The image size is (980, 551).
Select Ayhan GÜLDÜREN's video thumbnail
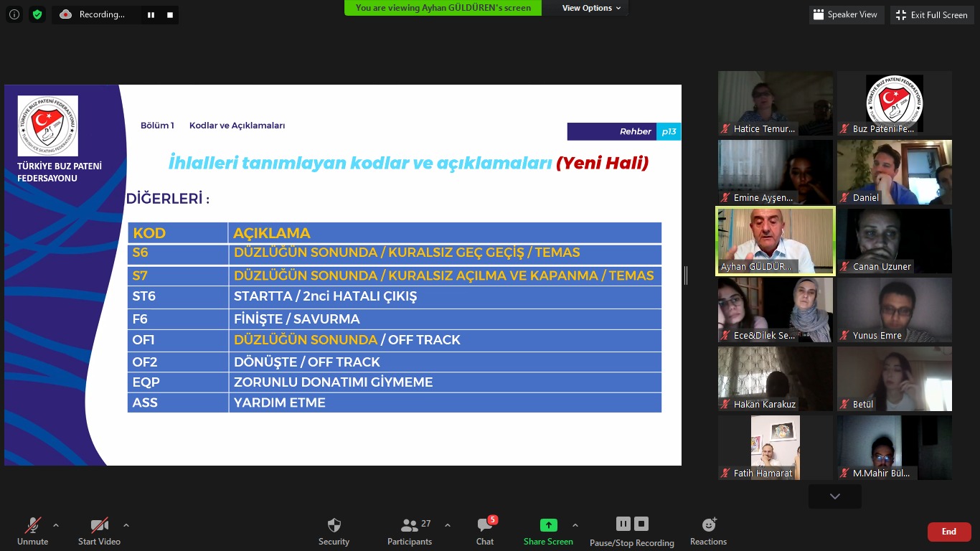point(776,241)
